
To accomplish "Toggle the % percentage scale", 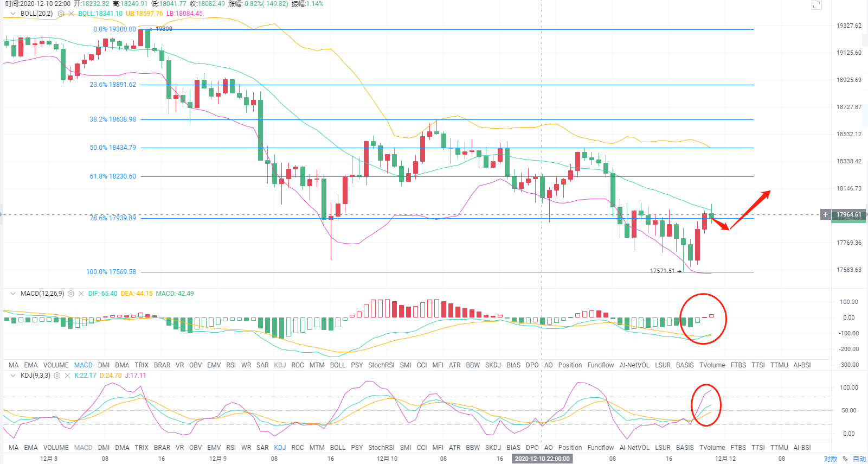I will click(845, 459).
